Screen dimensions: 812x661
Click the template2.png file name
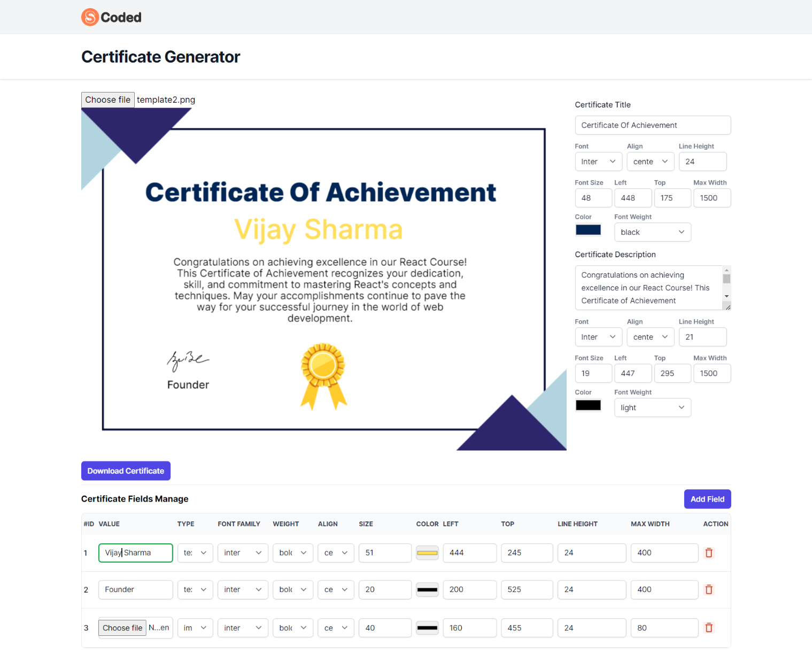pyautogui.click(x=166, y=100)
